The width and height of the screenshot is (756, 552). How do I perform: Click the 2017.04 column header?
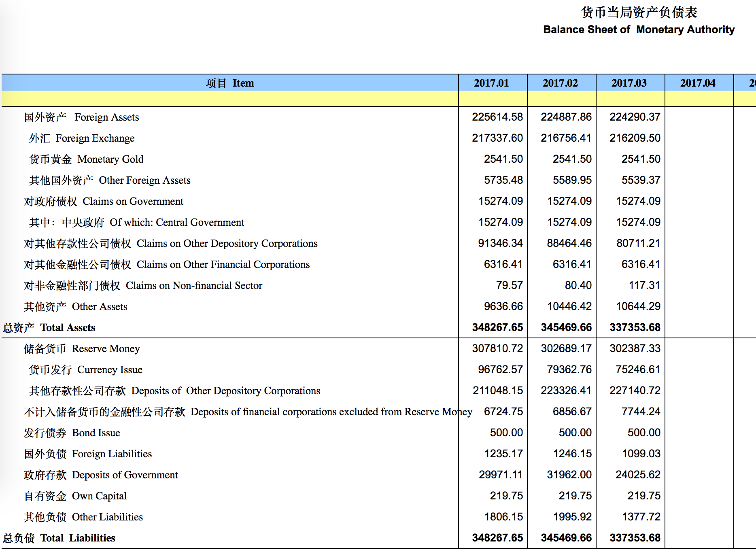pyautogui.click(x=698, y=83)
